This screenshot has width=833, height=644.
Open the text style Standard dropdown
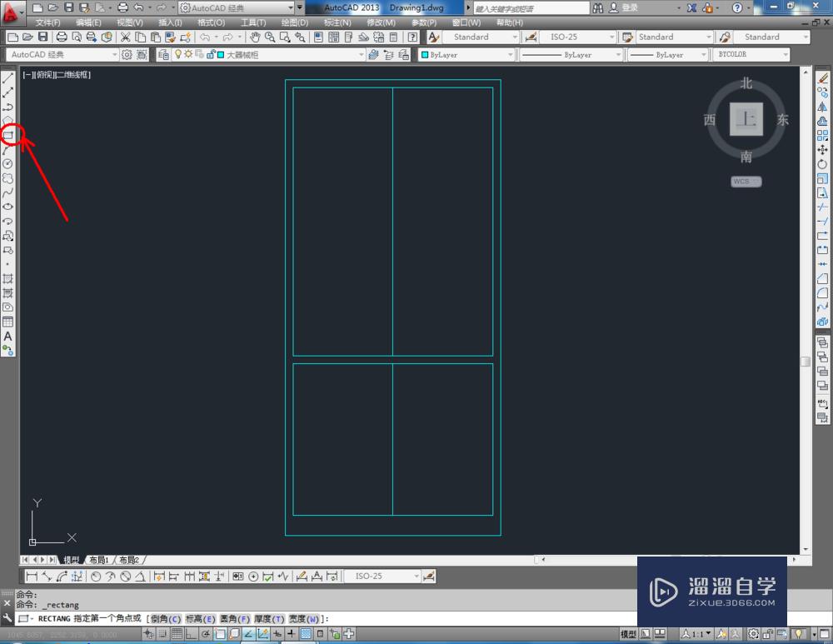tap(480, 37)
